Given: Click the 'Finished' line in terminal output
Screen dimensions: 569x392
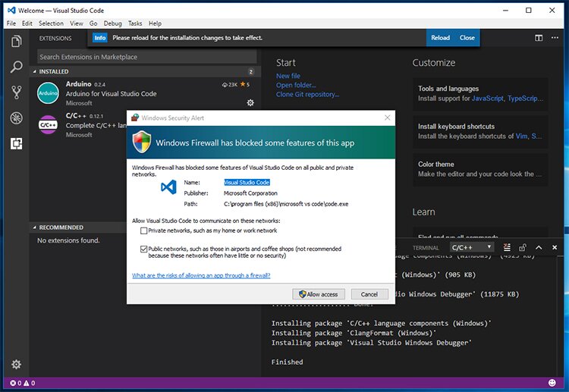Looking at the screenshot, I should pyautogui.click(x=287, y=362).
